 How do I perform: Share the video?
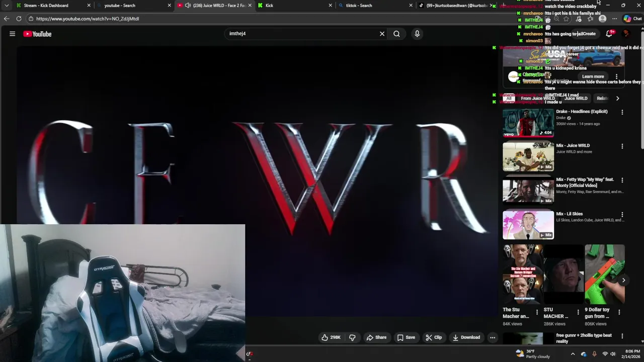tap(376, 337)
